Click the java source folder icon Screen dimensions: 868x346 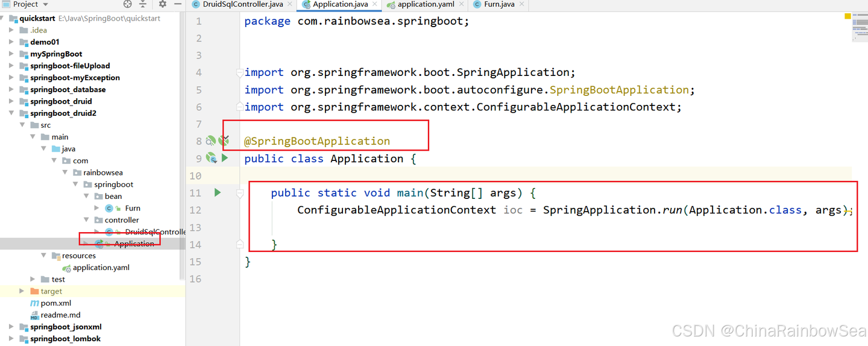56,149
